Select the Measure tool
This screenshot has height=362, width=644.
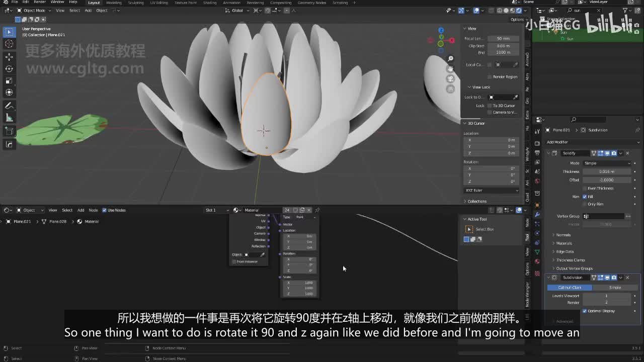[9, 118]
